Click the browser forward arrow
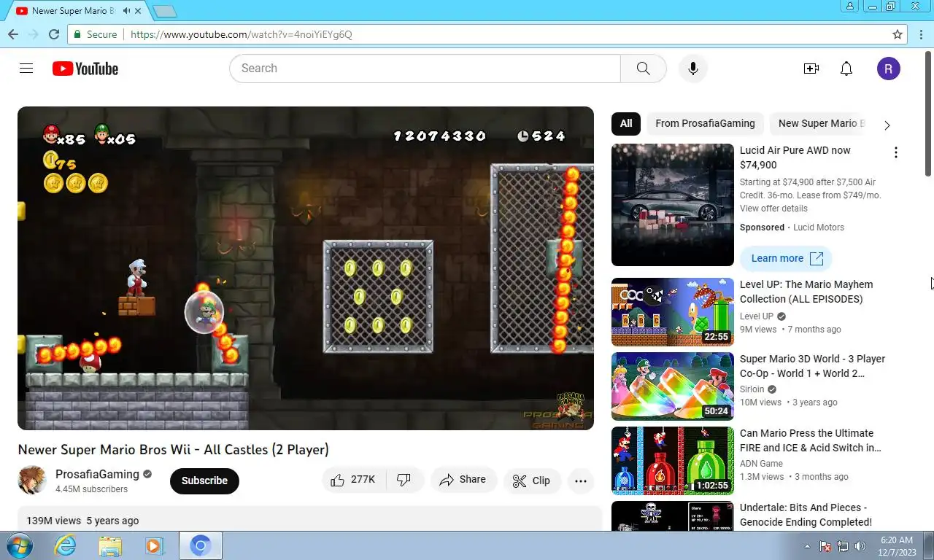 click(x=33, y=34)
